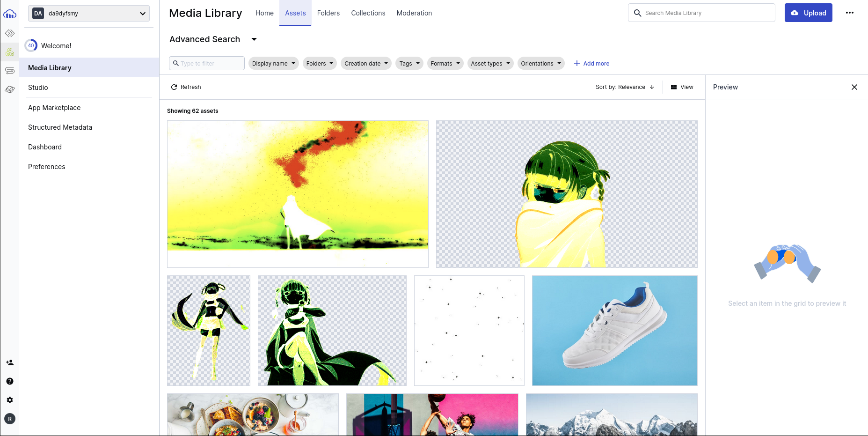868x436 pixels.
Task: Switch to the Assets tab
Action: 295,13
